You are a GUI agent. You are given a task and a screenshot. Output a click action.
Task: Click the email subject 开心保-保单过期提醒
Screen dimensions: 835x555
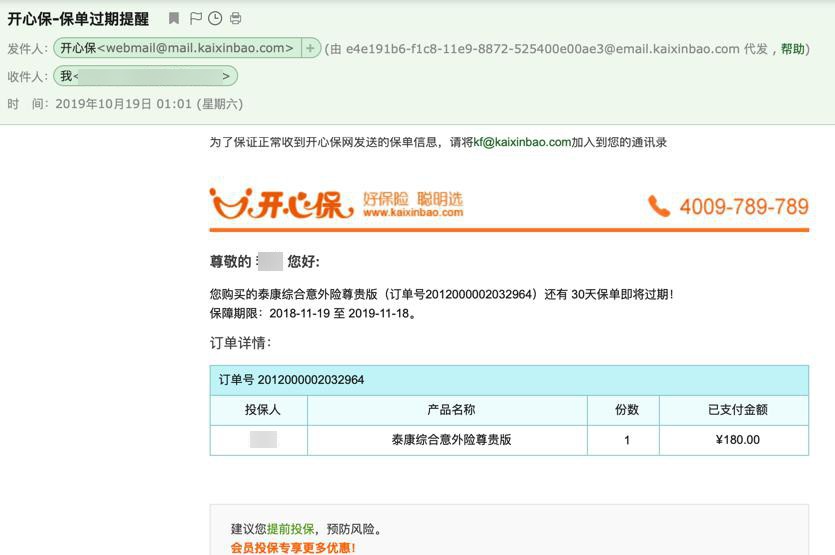click(x=78, y=19)
